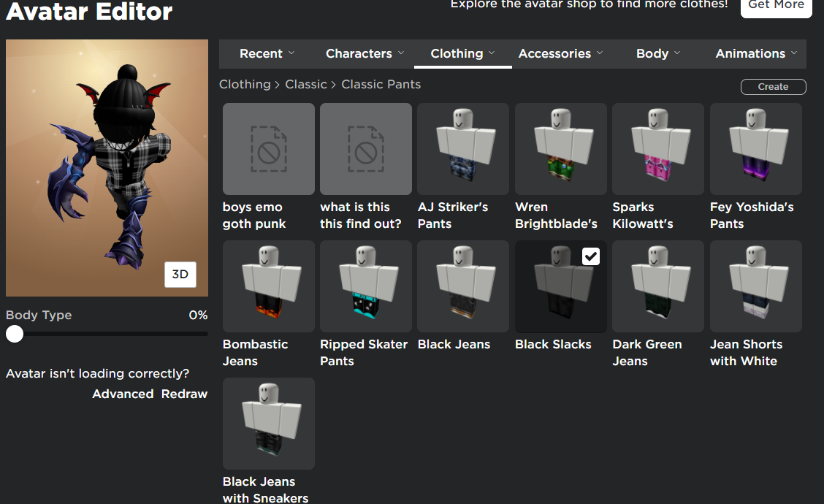Screen dimensions: 824x504
Task: Equip Ripped Skater Pants thumbnail
Action: 366,286
